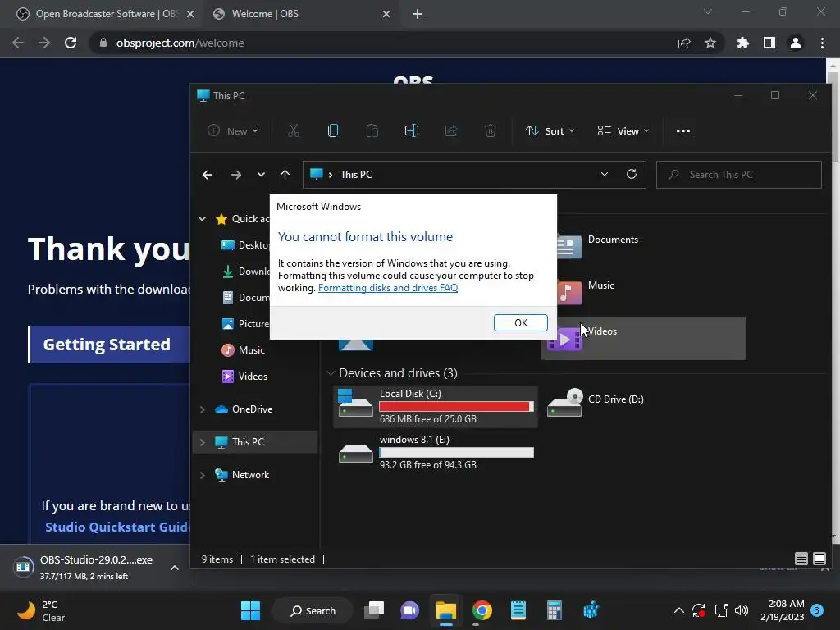Expand the address bar history dropdown

[605, 175]
